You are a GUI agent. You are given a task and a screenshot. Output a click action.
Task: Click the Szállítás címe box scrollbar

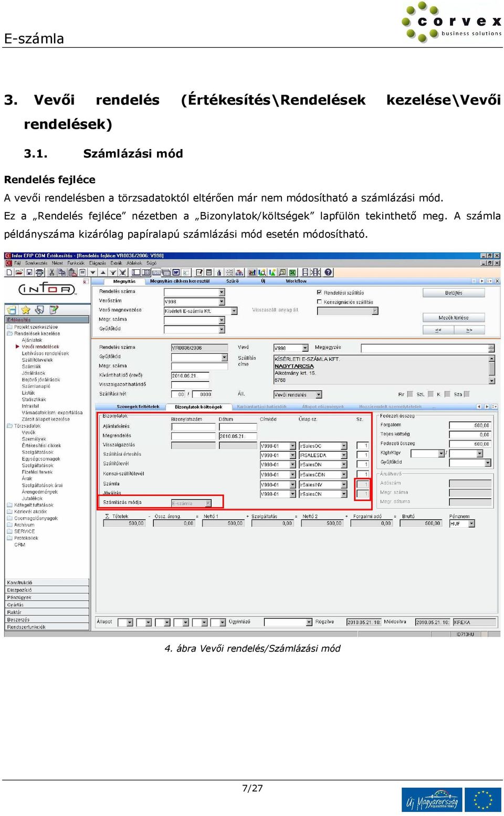(492, 370)
